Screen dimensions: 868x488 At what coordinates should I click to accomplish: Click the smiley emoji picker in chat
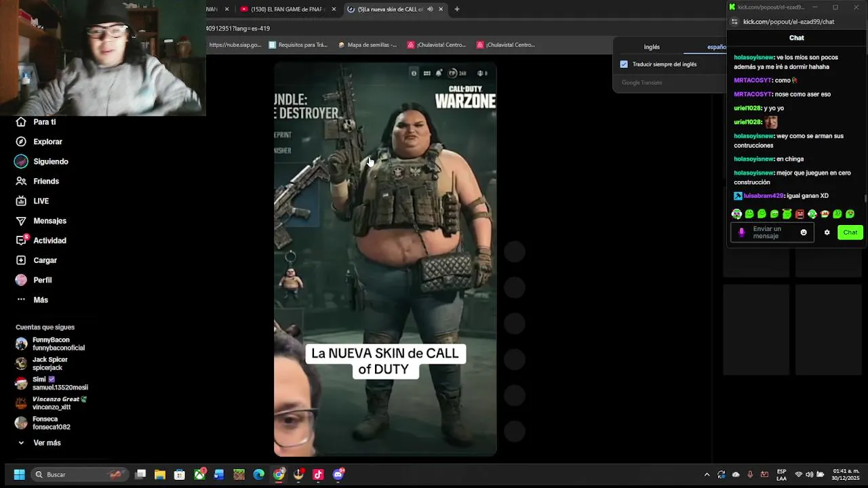click(804, 232)
